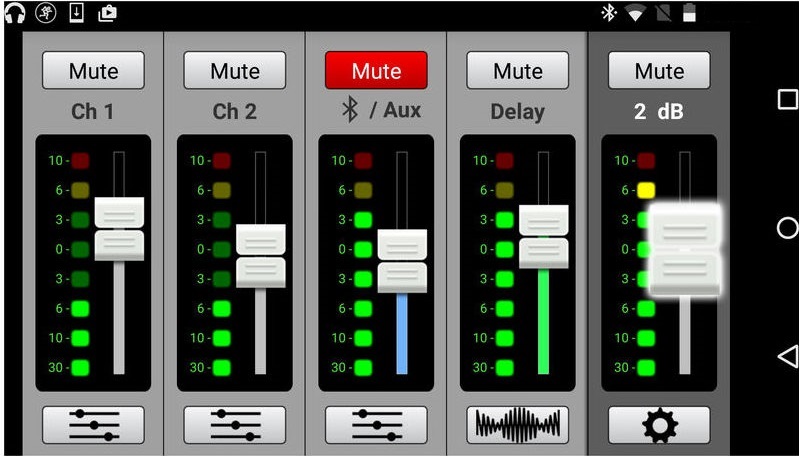
Task: Tap master yellow 6 dB meter LED
Action: click(646, 191)
